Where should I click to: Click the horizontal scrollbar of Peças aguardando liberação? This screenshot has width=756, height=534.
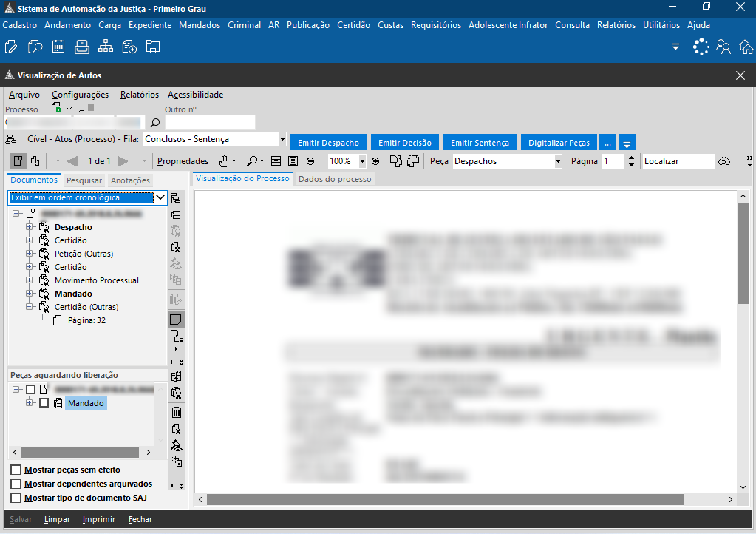[80, 452]
